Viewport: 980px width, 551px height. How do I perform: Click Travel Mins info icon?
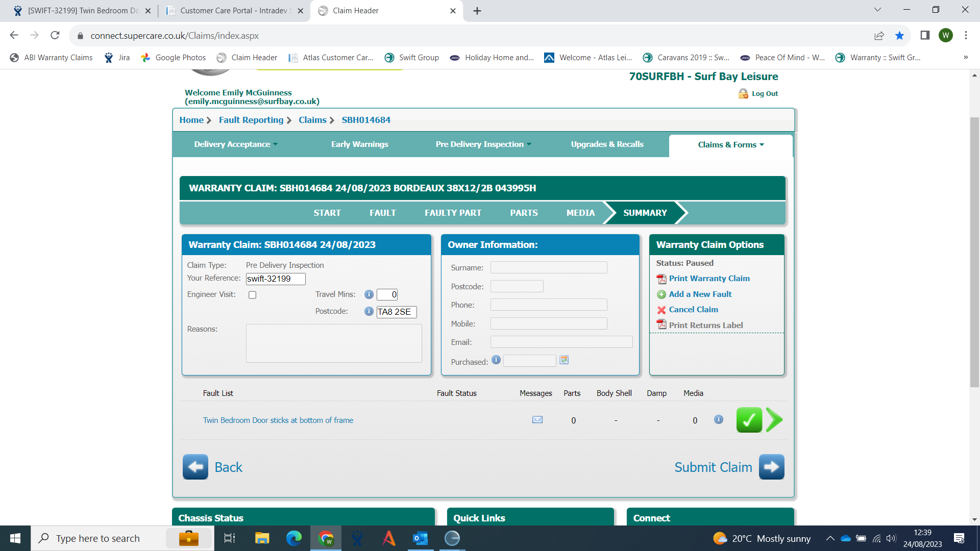[369, 294]
